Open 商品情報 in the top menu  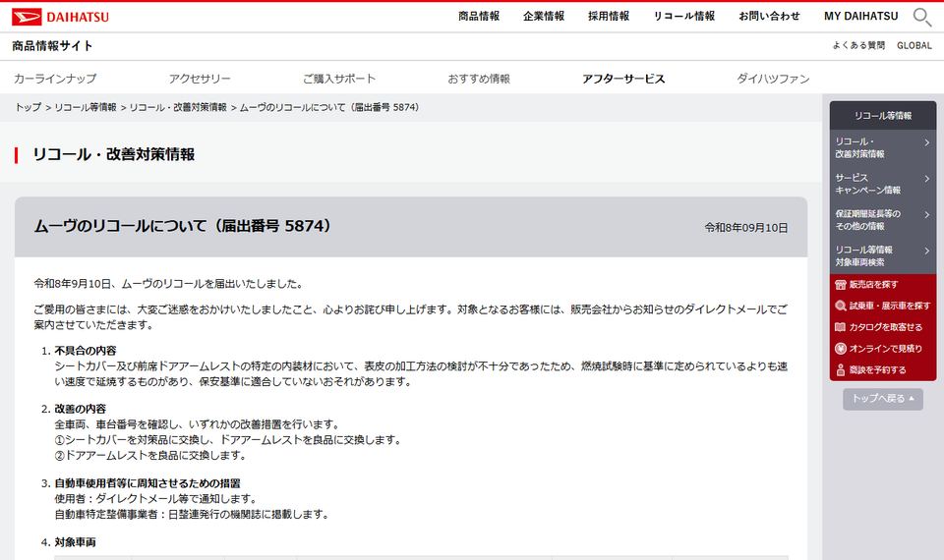coord(479,17)
